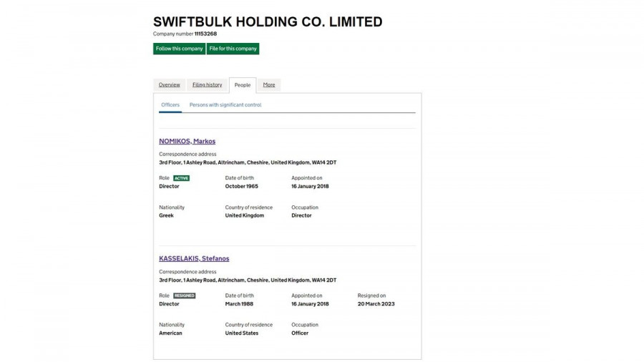This screenshot has width=644, height=362.
Task: Click the company number 11153268
Action: [x=205, y=34]
